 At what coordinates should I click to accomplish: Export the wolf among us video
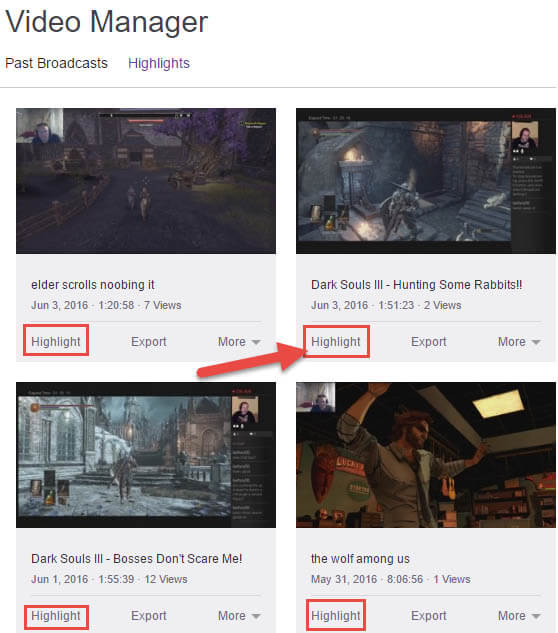[428, 616]
